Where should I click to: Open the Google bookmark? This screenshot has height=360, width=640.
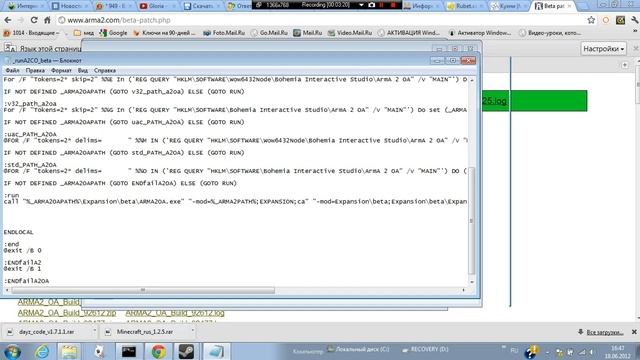pos(113,33)
